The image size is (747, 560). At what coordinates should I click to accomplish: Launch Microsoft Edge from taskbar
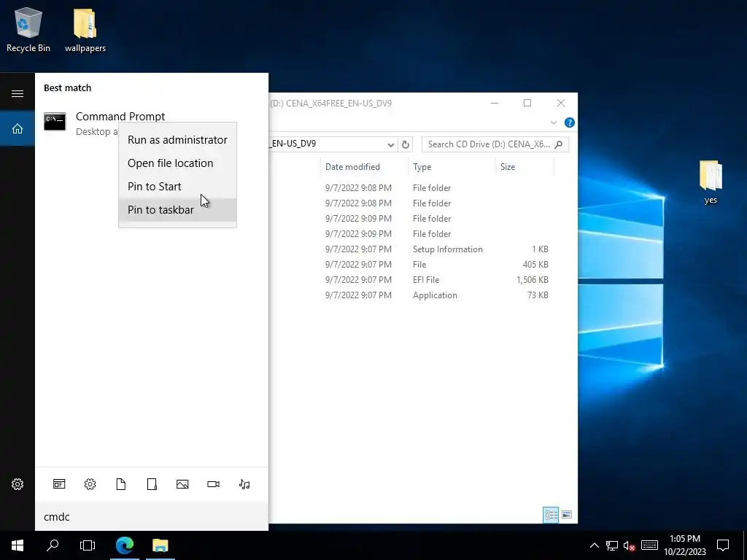[x=125, y=545]
